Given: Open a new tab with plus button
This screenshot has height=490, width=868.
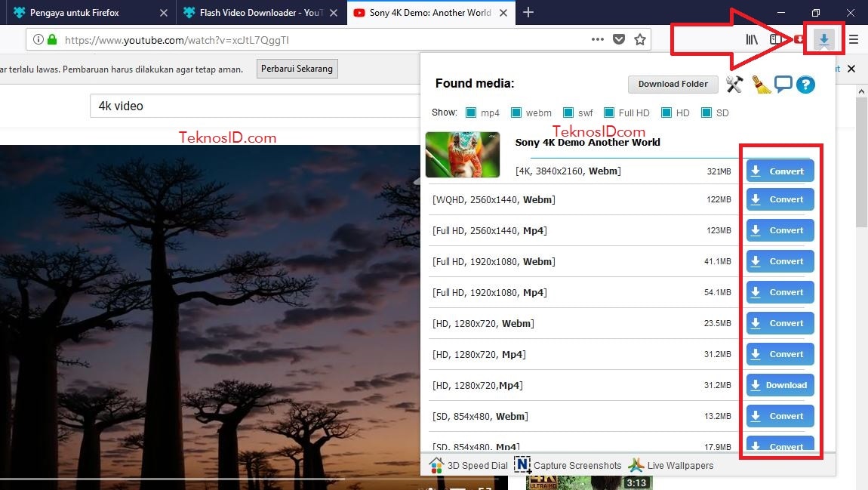Looking at the screenshot, I should tap(528, 12).
